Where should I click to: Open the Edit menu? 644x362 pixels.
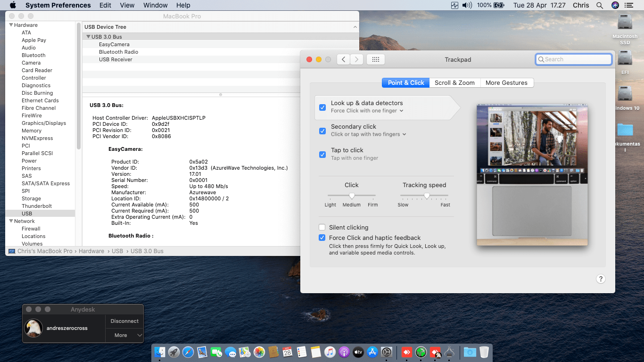click(106, 5)
